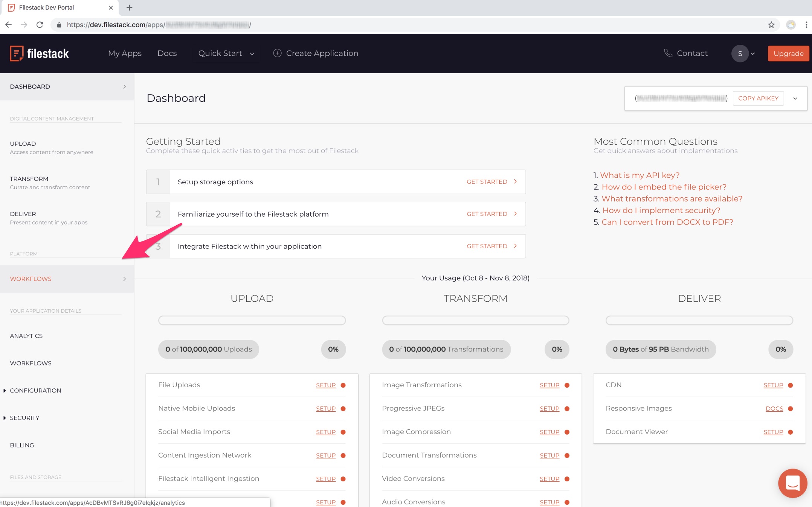Click the Image Transformations status dot
The width and height of the screenshot is (812, 507).
567,385
